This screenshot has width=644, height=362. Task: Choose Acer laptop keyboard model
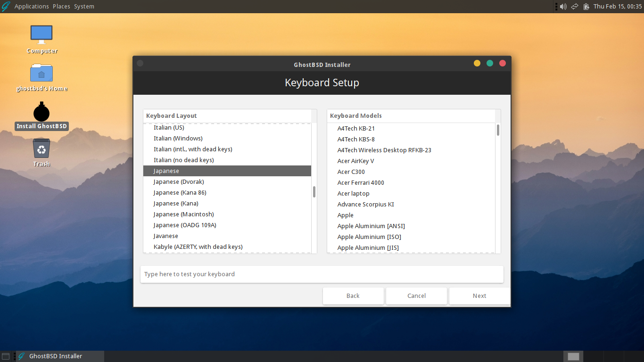(411, 194)
